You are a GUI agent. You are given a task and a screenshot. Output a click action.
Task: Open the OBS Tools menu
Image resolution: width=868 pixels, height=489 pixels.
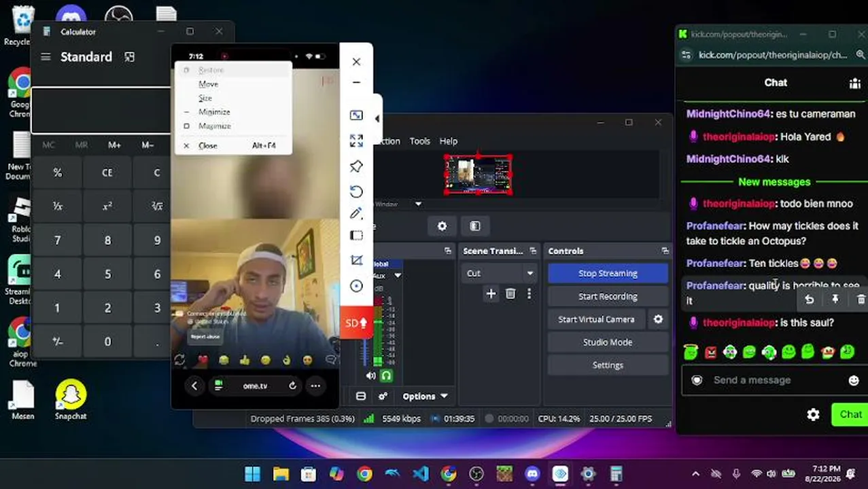(419, 141)
